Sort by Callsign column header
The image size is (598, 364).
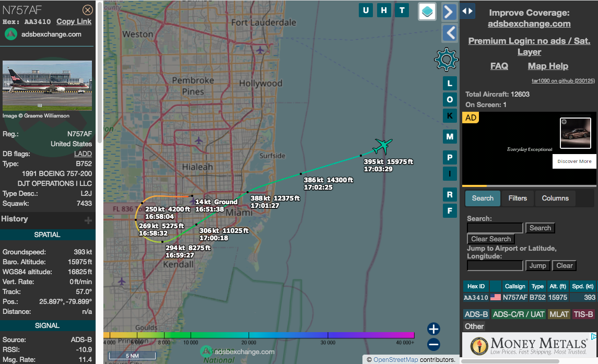point(515,286)
